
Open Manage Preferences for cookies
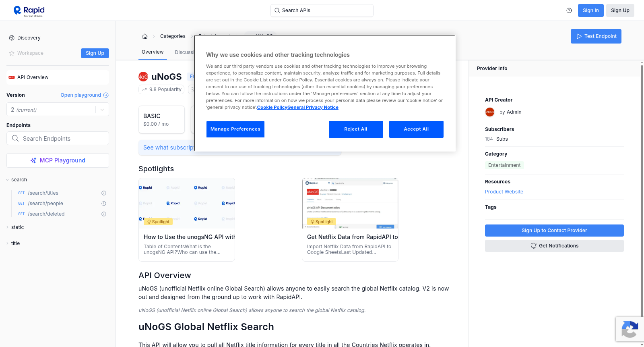tap(235, 129)
